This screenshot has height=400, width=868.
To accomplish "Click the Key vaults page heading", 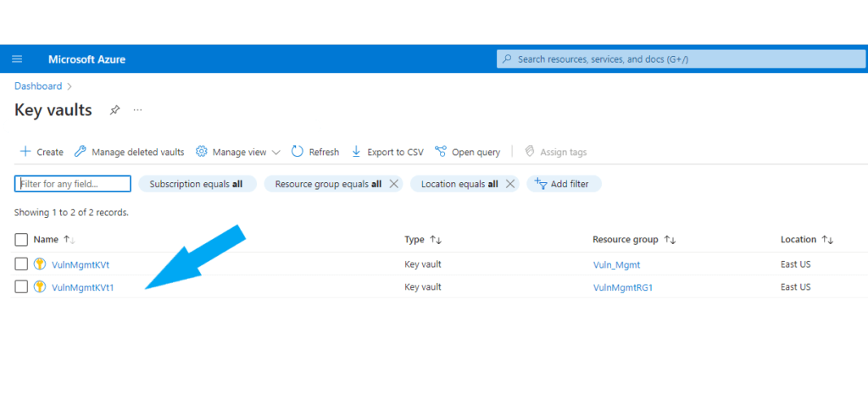I will point(53,110).
